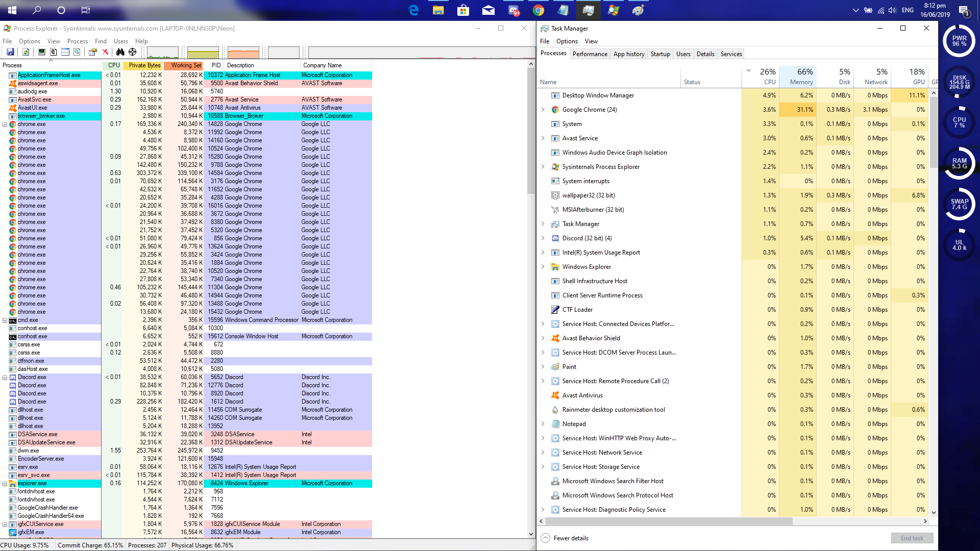The height and width of the screenshot is (551, 980).
Task: Sort by Private Bytes column header
Action: (142, 65)
